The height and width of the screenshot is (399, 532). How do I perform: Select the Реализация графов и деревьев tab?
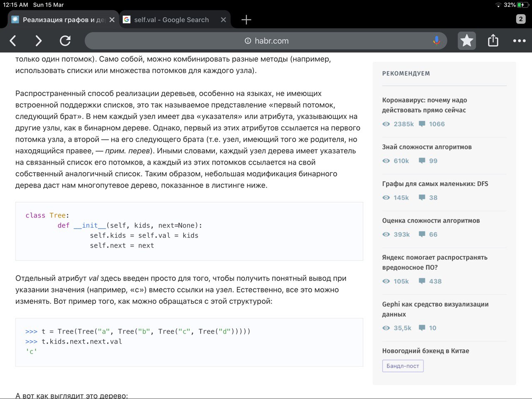coord(63,20)
